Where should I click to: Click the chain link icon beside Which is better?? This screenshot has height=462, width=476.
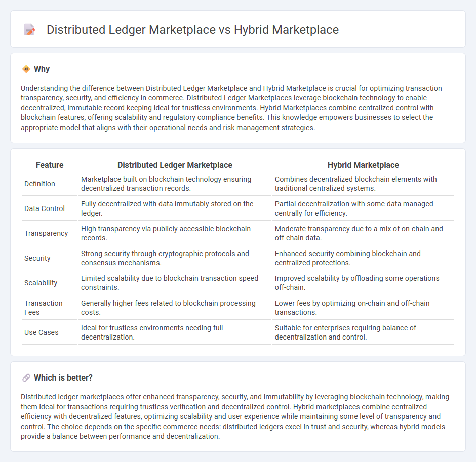pyautogui.click(x=26, y=377)
